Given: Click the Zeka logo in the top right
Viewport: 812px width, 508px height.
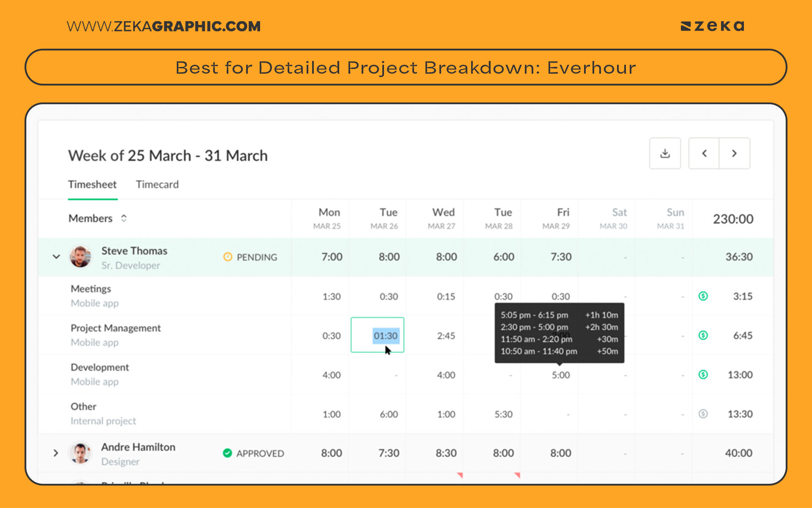Looking at the screenshot, I should pyautogui.click(x=712, y=26).
